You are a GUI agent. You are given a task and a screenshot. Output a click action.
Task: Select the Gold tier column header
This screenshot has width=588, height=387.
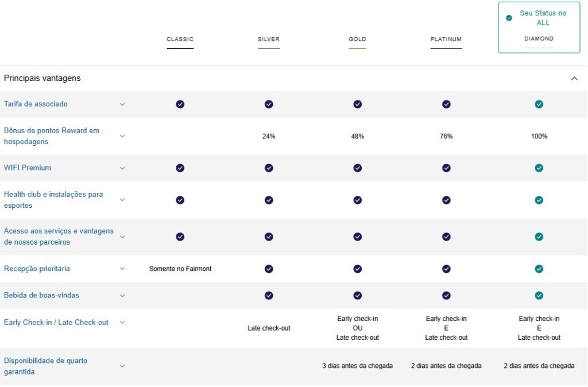coord(357,40)
